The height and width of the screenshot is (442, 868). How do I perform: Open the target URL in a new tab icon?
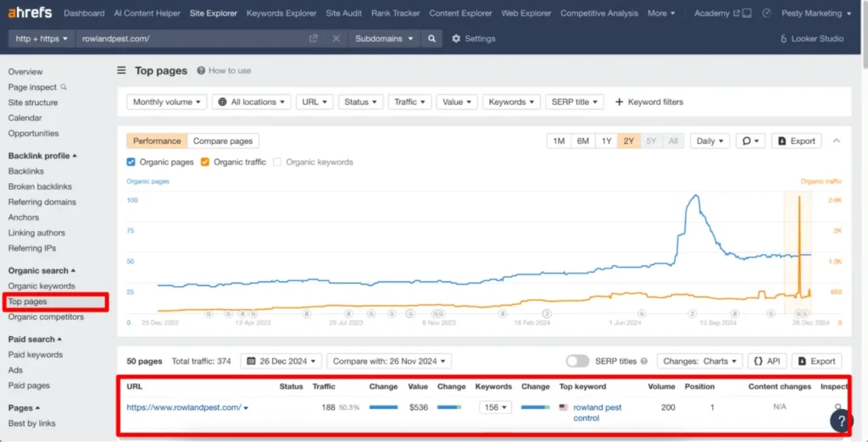point(314,39)
